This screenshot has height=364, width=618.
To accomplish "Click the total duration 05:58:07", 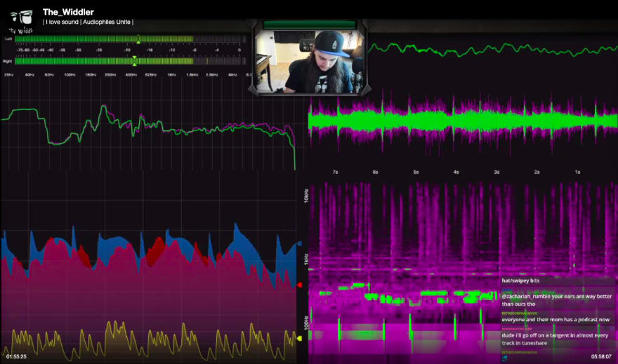I will pos(601,356).
